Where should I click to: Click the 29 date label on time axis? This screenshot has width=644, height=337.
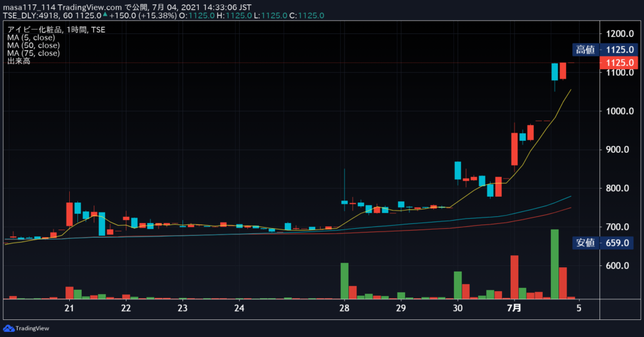point(401,308)
